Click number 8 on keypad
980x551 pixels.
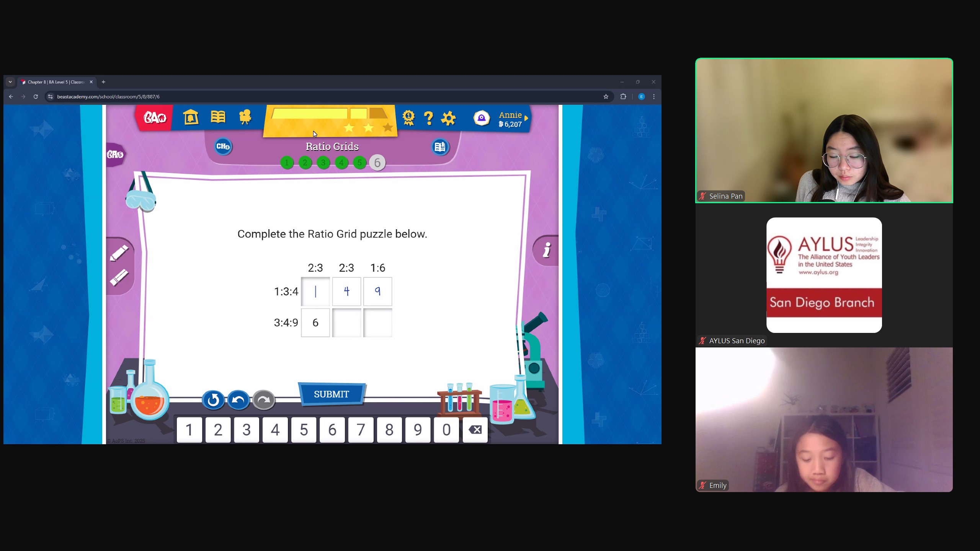pos(389,430)
